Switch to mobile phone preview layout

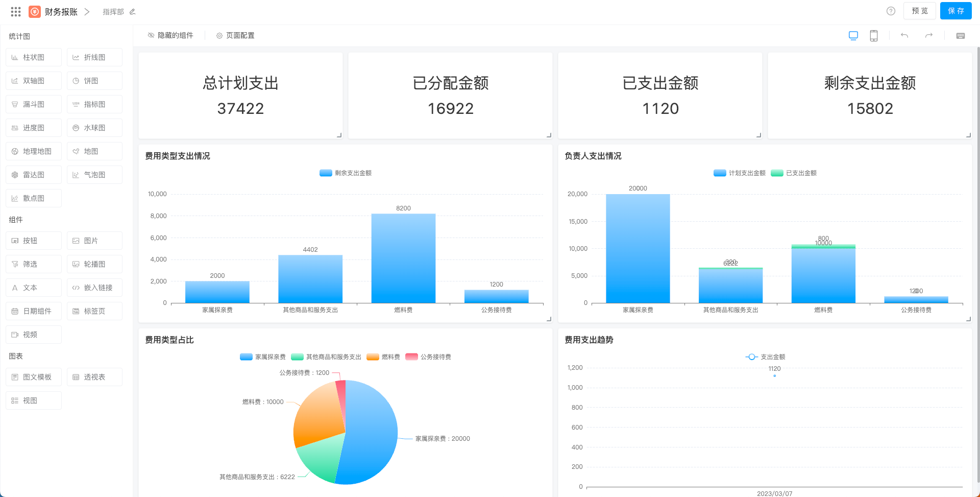pyautogui.click(x=874, y=36)
